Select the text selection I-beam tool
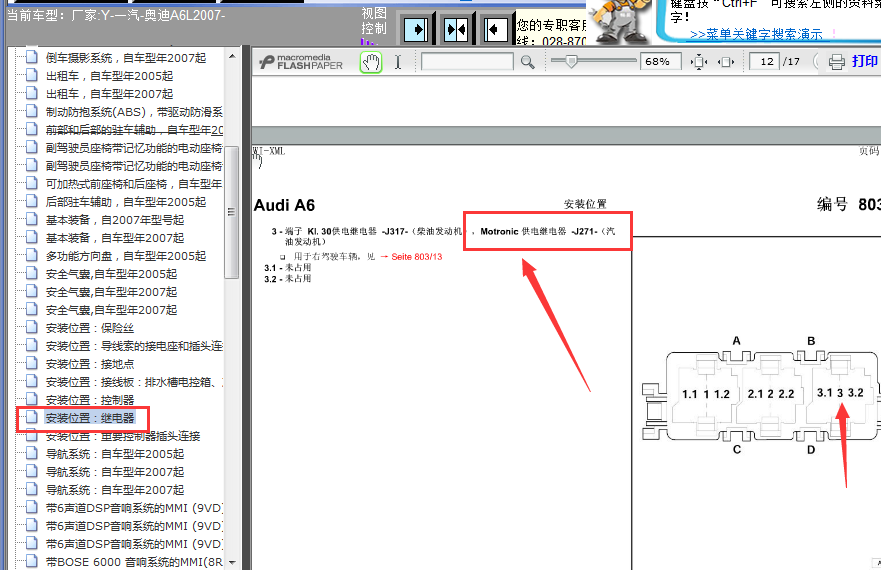 [x=398, y=62]
